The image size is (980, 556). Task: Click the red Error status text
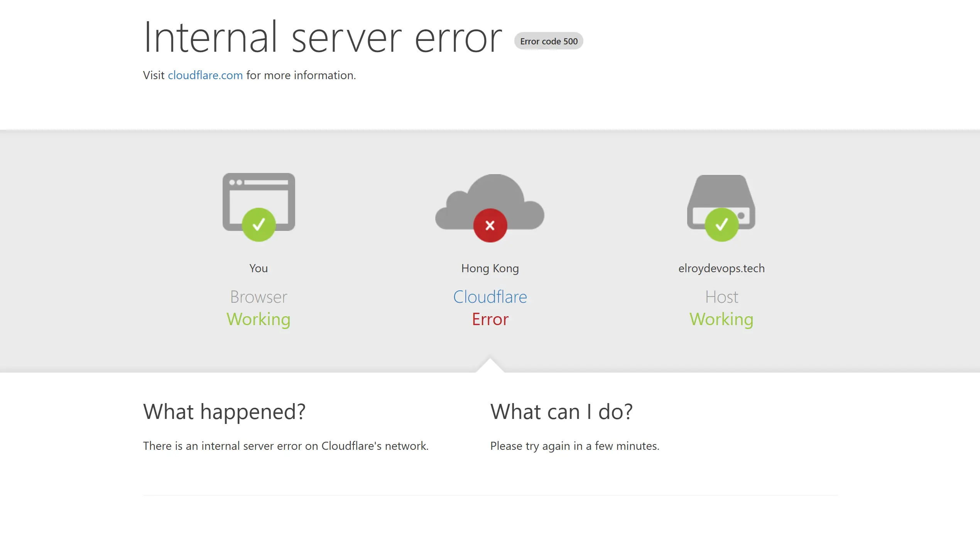[x=490, y=319]
